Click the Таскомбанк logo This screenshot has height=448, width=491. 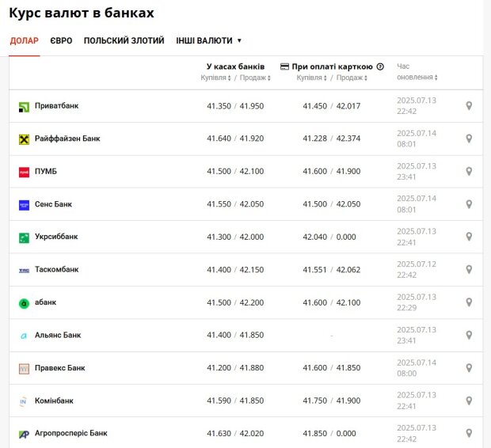point(24,271)
